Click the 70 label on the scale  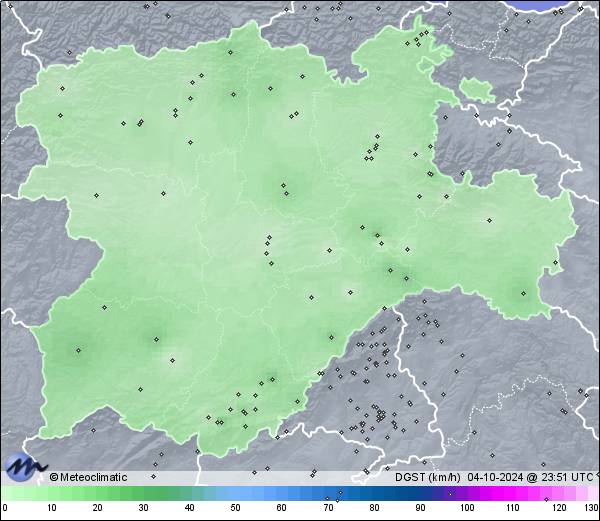pos(328,508)
